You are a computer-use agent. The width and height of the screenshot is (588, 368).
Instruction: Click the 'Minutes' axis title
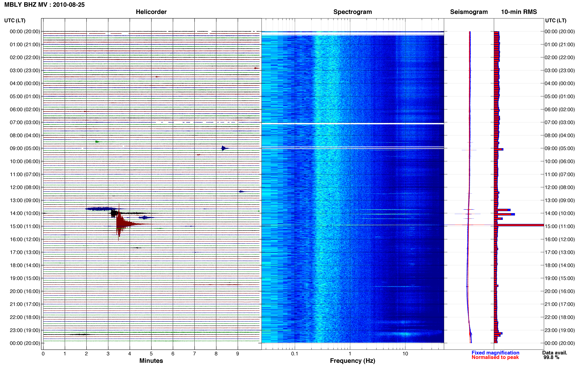point(151,361)
